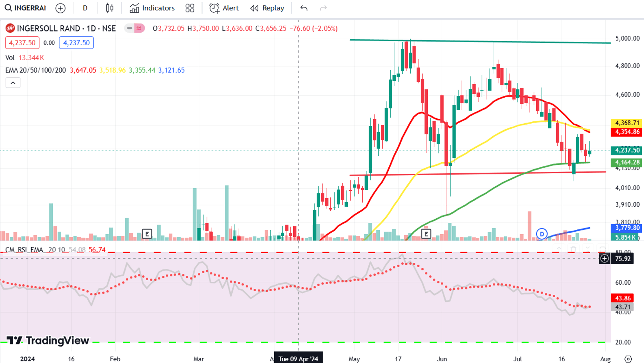Click the Feb label on the time axis

115,359
